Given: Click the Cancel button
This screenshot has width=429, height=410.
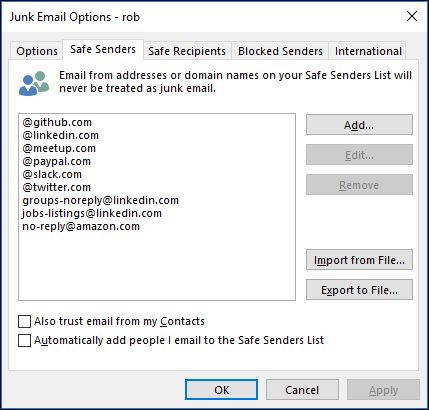Looking at the screenshot, I should point(302,390).
